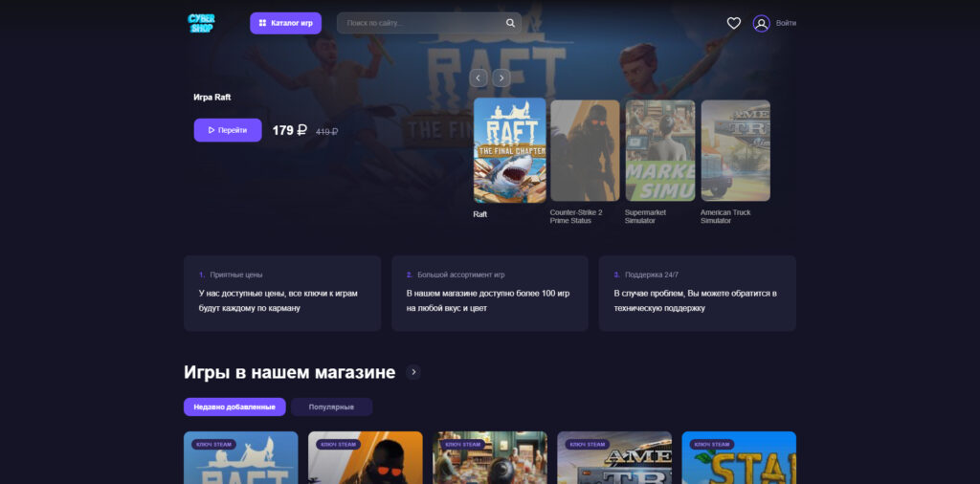
Task: Click the Перейти button for Raft
Action: point(228,130)
